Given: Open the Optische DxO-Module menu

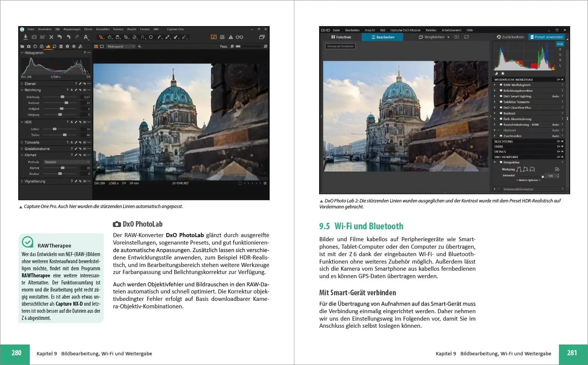Looking at the screenshot, I should [x=405, y=30].
